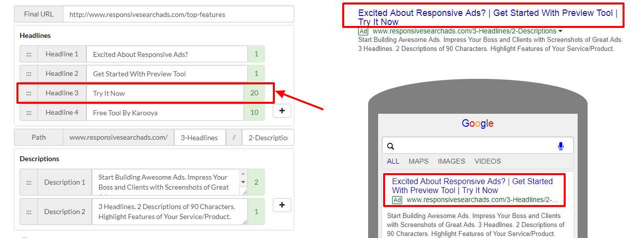Click the Headline 1 label
Image resolution: width=644 pixels, height=238 pixels.
pyautogui.click(x=62, y=54)
